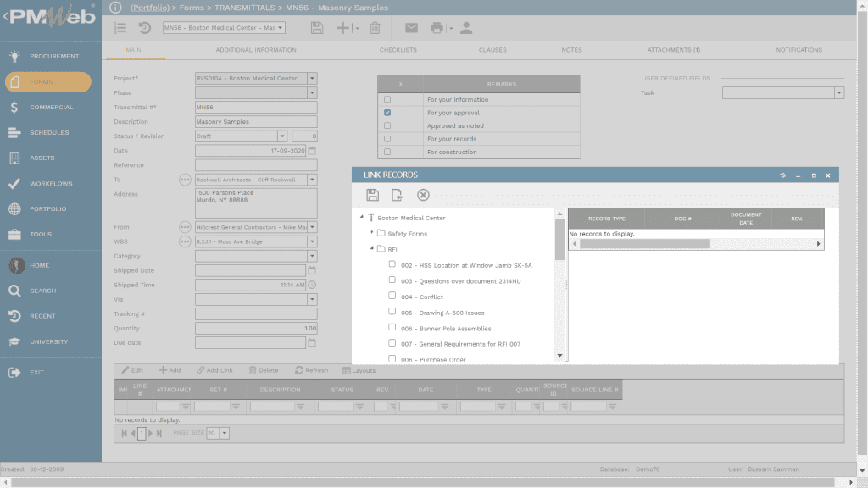Click the Description field with Masonry Samples

click(x=256, y=122)
